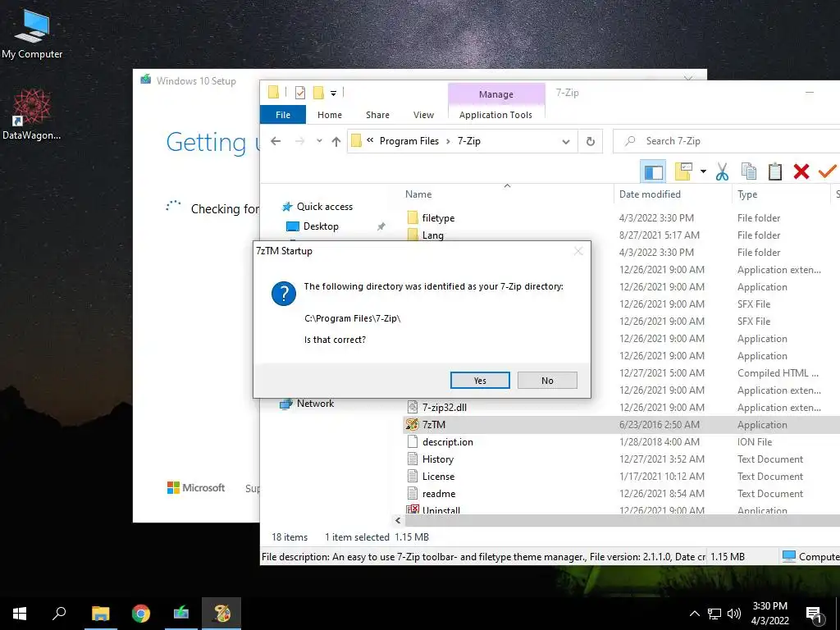The height and width of the screenshot is (630, 840).
Task: Click the New Folder quick access icon
Action: [x=318, y=93]
